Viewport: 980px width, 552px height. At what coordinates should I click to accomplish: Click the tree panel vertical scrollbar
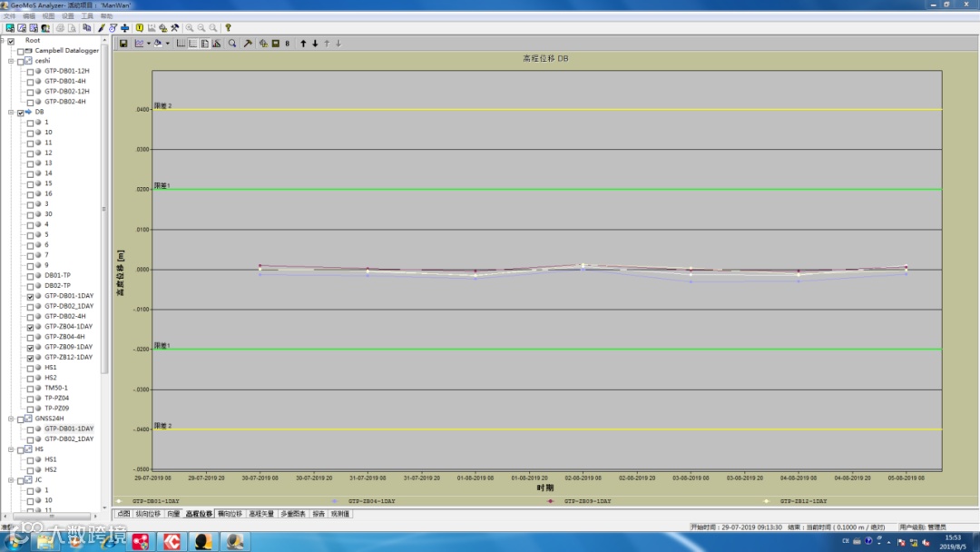coord(104,209)
